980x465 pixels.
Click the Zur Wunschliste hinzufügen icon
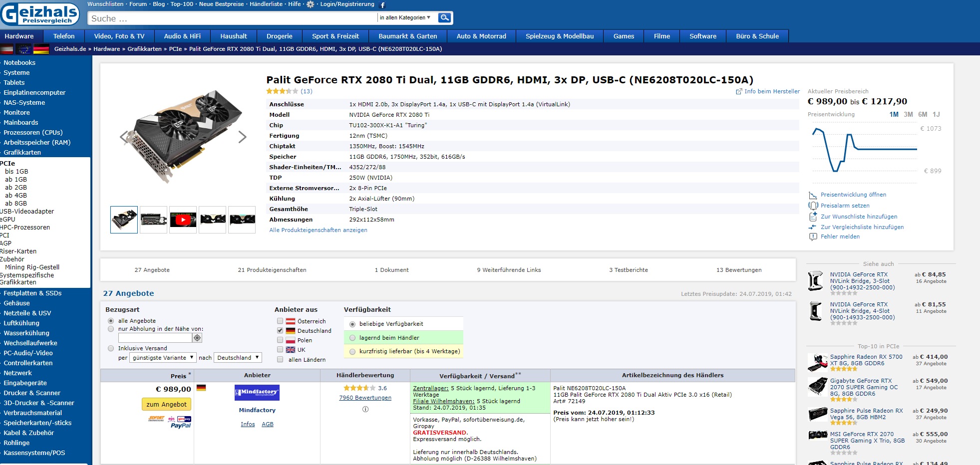tap(813, 217)
